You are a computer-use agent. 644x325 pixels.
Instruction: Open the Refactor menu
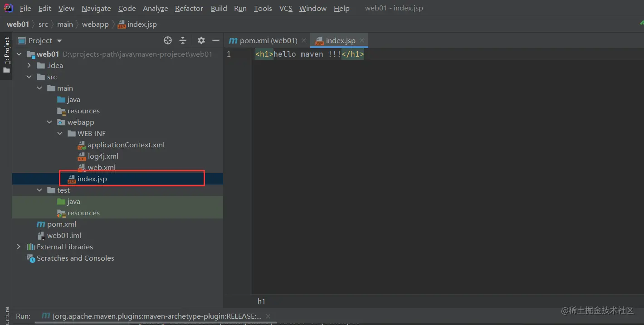(x=189, y=8)
